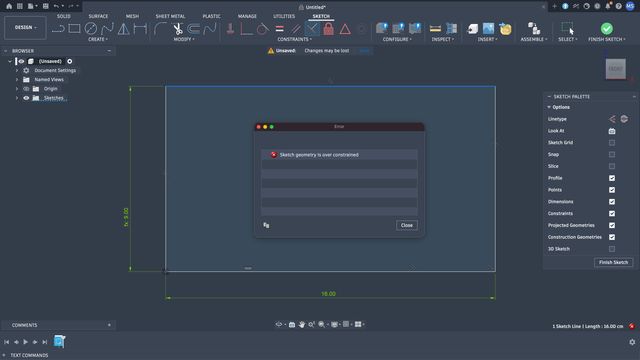Select the Circle sketch tool
Image resolution: width=640 pixels, height=360 pixels.
click(x=91, y=29)
